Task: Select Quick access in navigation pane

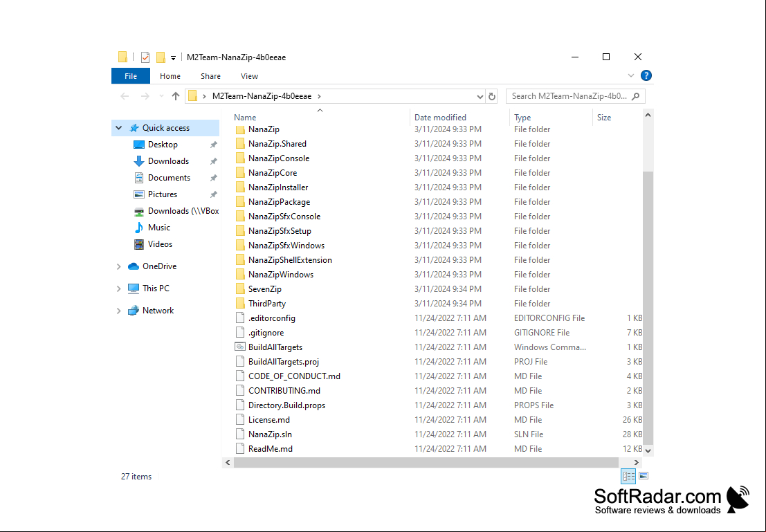Action: [x=165, y=128]
